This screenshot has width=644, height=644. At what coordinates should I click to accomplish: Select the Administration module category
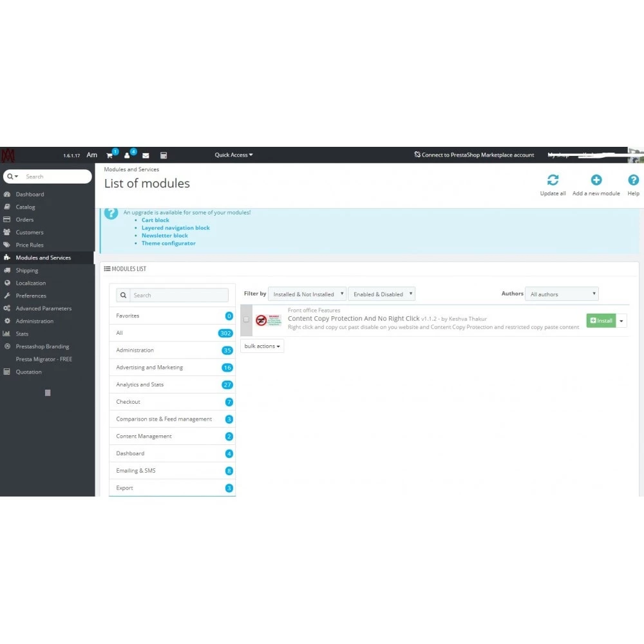[172, 350]
